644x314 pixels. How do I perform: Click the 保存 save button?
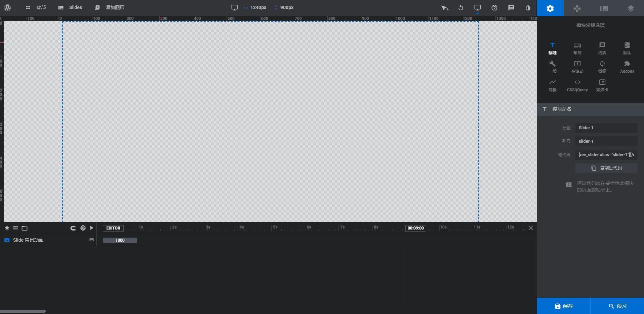[x=564, y=306]
